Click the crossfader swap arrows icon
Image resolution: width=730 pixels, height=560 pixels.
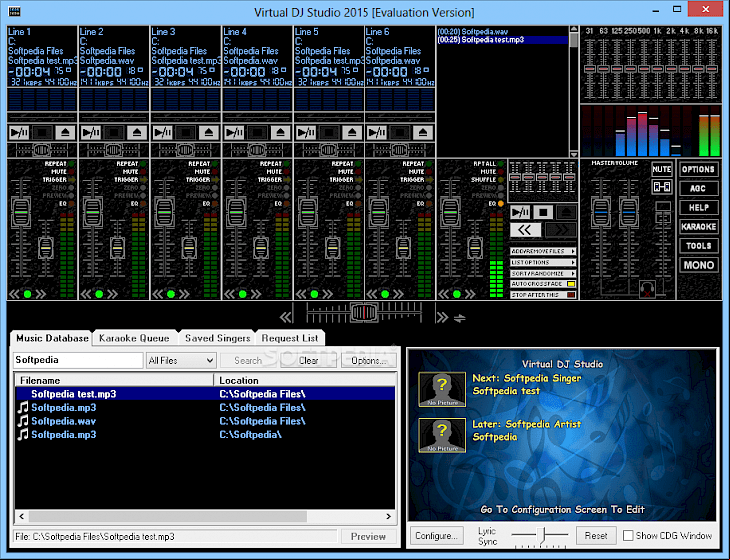tap(460, 318)
